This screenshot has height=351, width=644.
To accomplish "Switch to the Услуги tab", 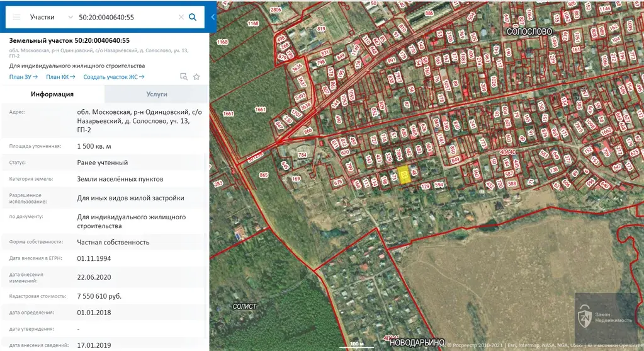I will [156, 94].
